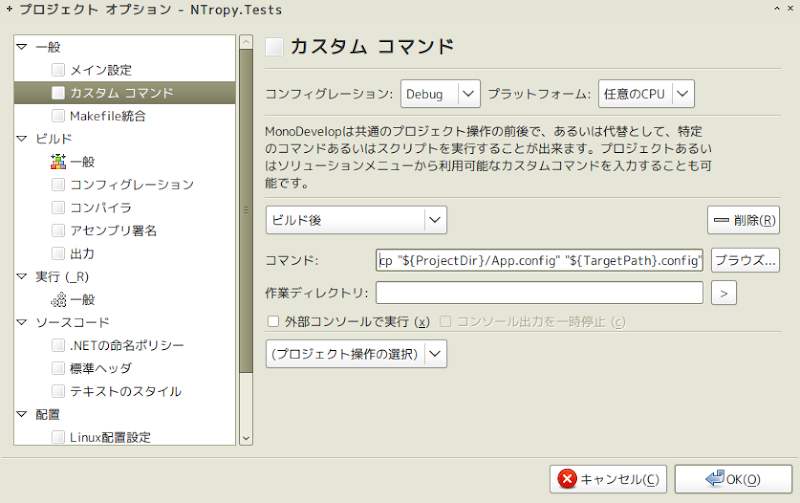Toggle コンソール出力を一時停止 checkbox
The image size is (800, 503).
coord(445,321)
